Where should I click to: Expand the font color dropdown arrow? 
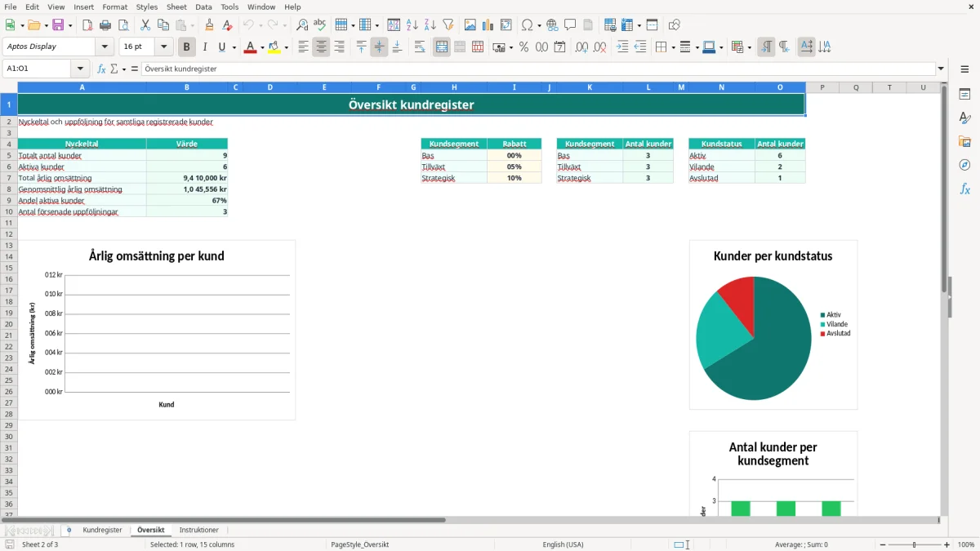[262, 47]
